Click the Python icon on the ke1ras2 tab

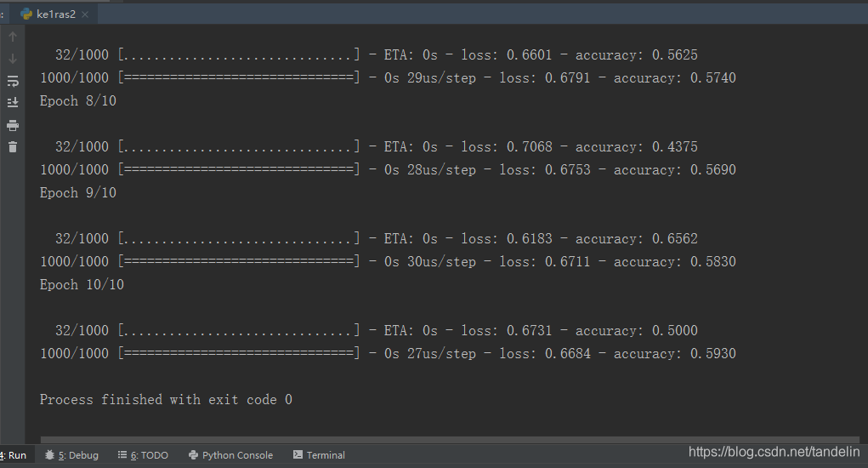(26, 14)
